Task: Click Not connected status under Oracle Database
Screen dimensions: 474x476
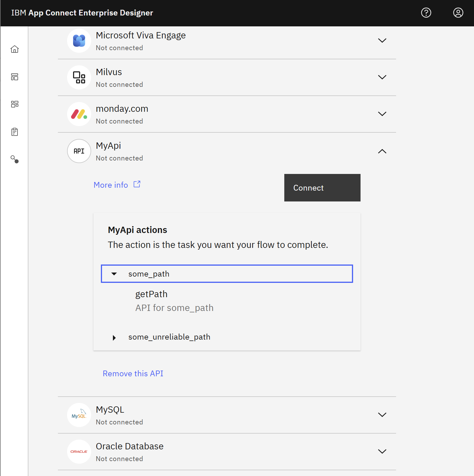Action: tap(120, 459)
